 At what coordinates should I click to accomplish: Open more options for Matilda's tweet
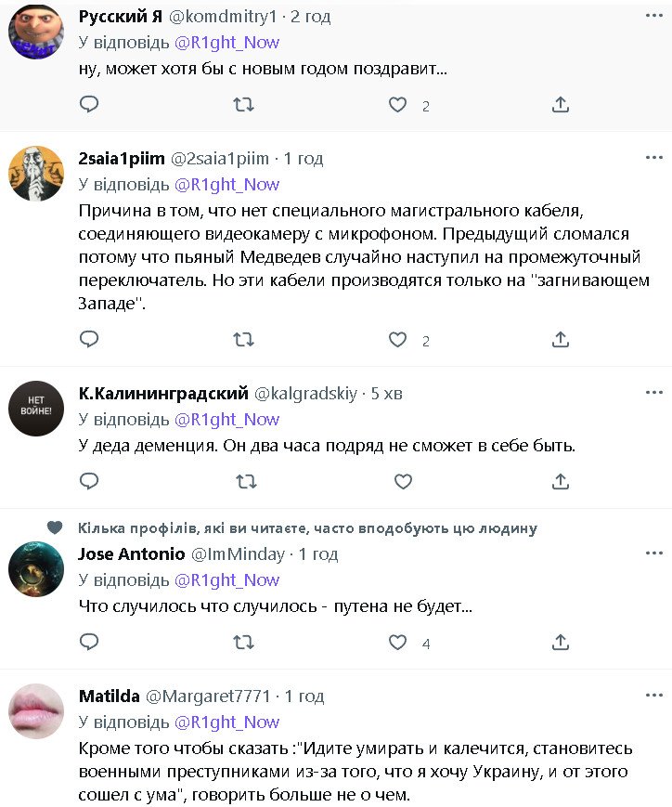click(653, 696)
